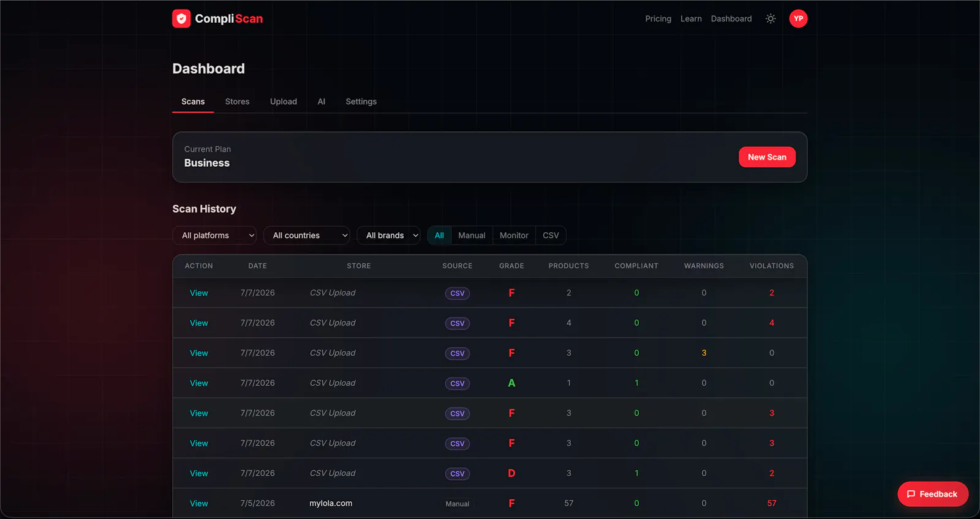Click the PRODUCTS column header
Viewport: 980px width, 519px height.
coord(568,266)
